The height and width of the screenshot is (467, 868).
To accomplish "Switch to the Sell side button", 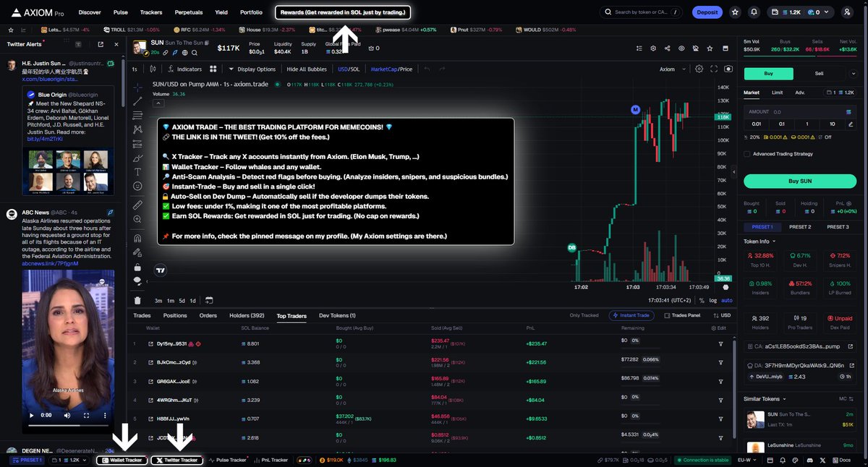I will [819, 73].
